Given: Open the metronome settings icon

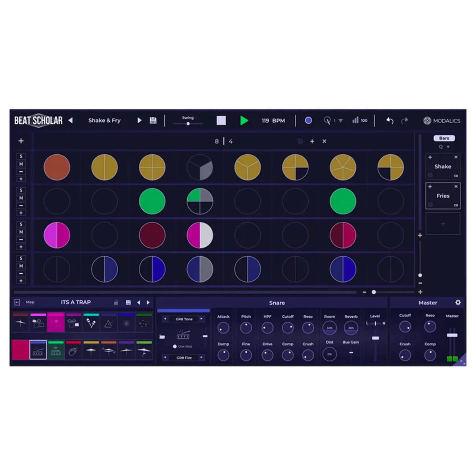Looking at the screenshot, I should 327,121.
